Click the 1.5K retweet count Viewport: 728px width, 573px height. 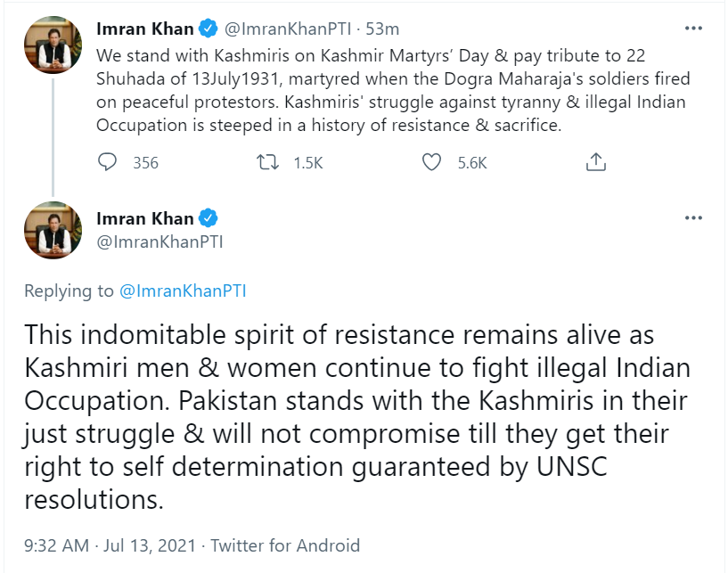click(x=307, y=162)
